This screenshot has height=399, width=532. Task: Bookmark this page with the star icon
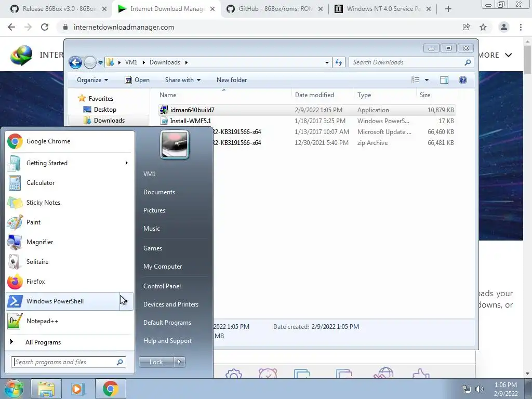[483, 27]
